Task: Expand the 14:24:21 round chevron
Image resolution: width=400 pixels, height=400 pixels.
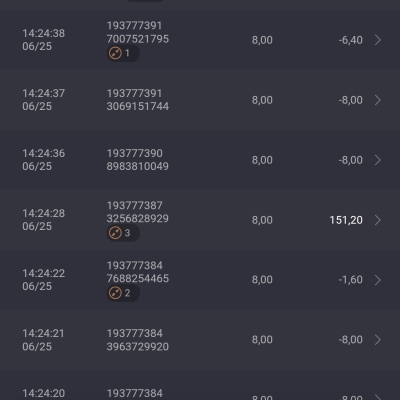Action: pyautogui.click(x=378, y=340)
